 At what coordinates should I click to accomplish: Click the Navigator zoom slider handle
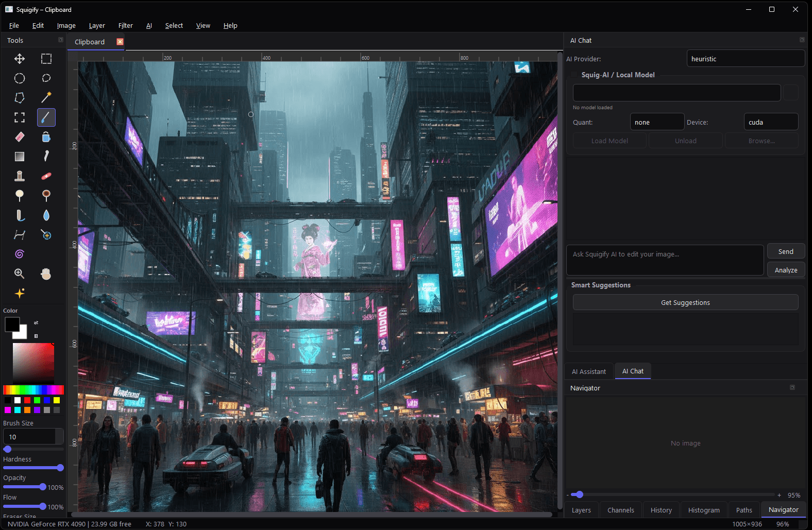(x=580, y=494)
